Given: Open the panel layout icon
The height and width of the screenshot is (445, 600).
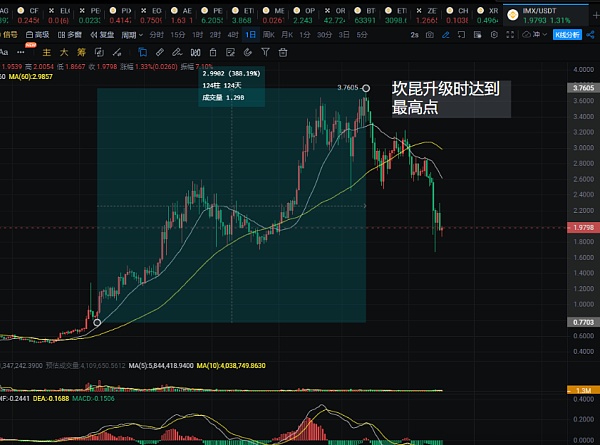Looking at the screenshot, I should (x=478, y=35).
